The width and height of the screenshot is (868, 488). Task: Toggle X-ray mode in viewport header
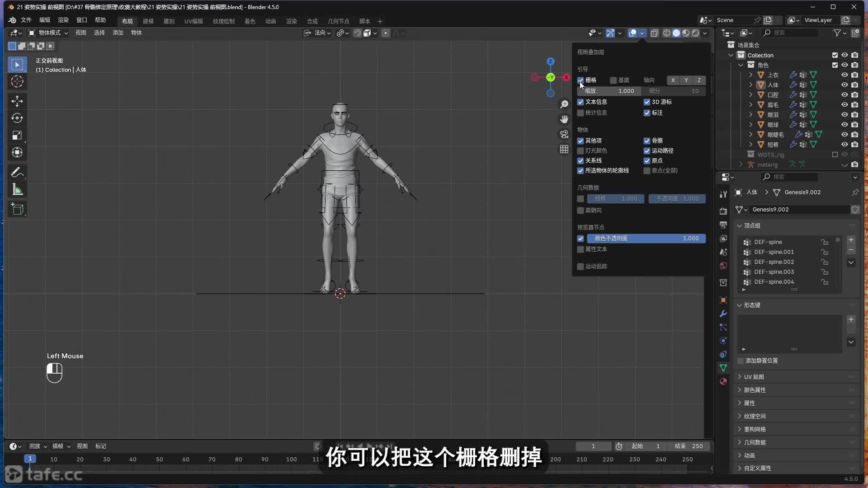tap(654, 33)
